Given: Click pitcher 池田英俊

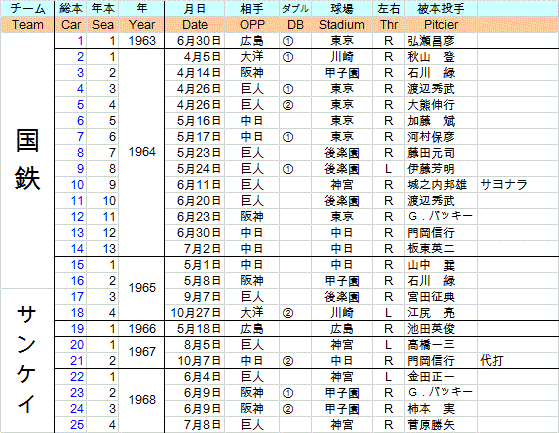Looking at the screenshot, I should [431, 329].
